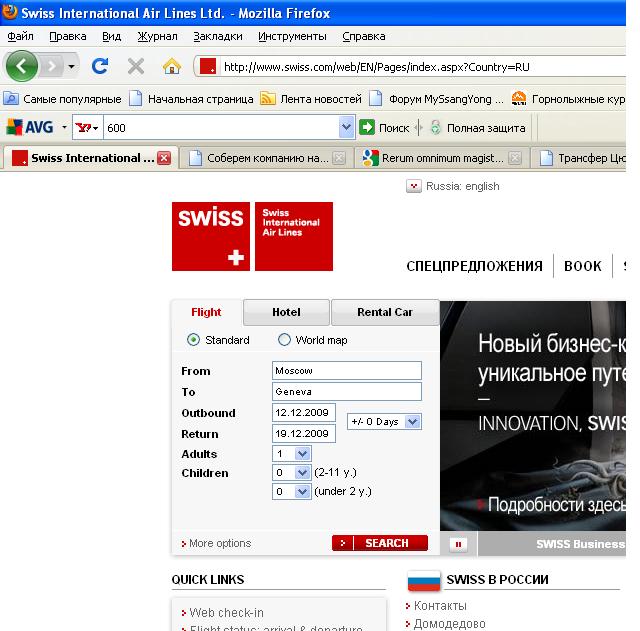Screen dimensions: 640x631
Task: Click the Outbound date field 12.12.2009
Action: point(304,413)
